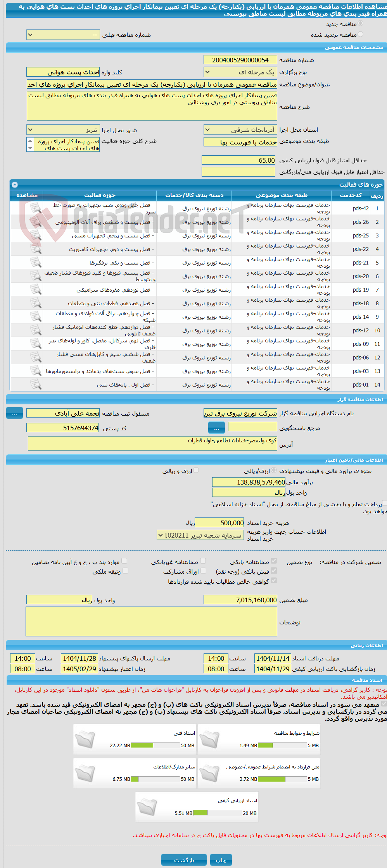The height and width of the screenshot is (868, 387).
Task: Open view icon for row pds-19
Action: pyautogui.click(x=36, y=290)
